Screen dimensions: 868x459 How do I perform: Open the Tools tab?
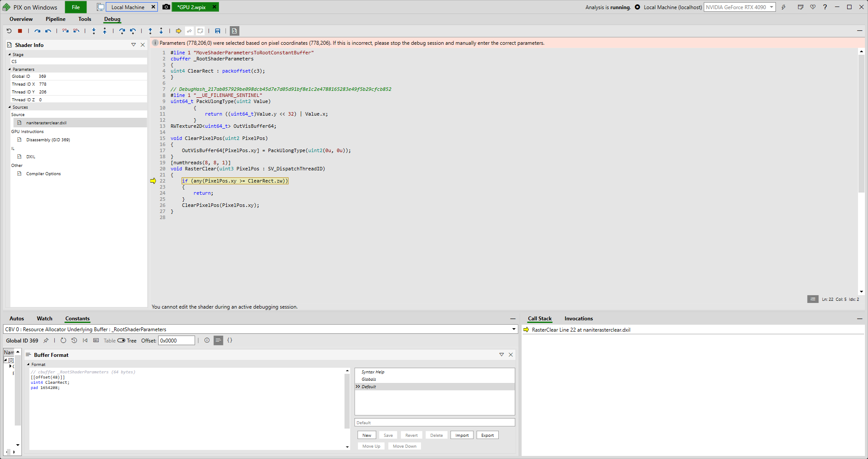coord(85,19)
